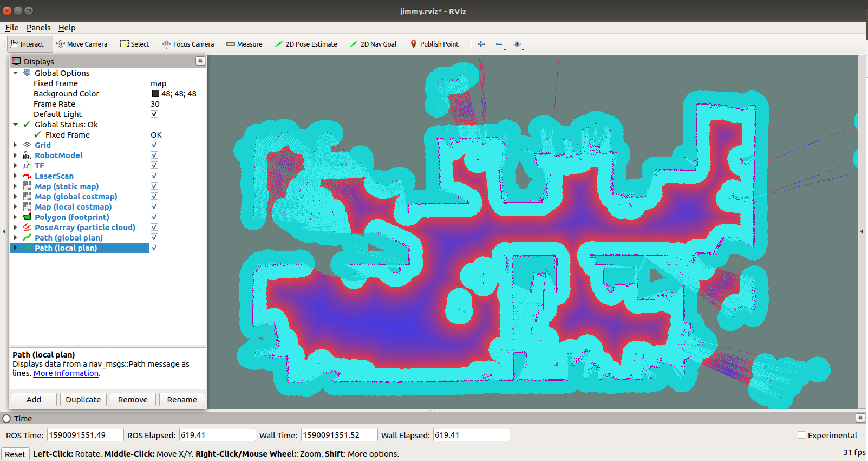
Task: Choose the Select tool
Action: point(135,44)
